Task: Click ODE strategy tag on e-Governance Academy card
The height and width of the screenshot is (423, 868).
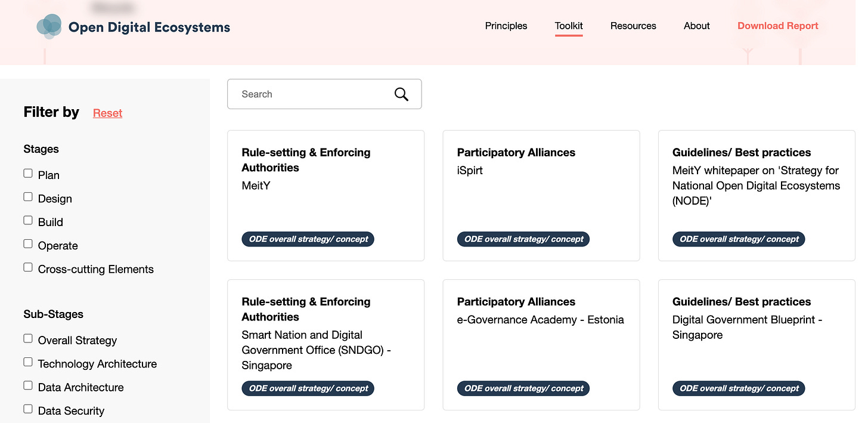Action: pyautogui.click(x=523, y=388)
